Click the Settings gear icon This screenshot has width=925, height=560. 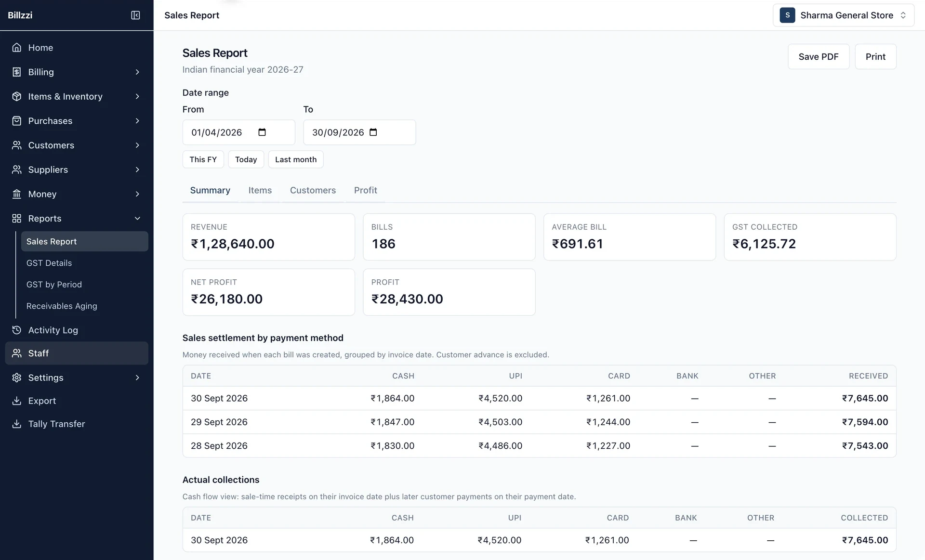tap(17, 378)
